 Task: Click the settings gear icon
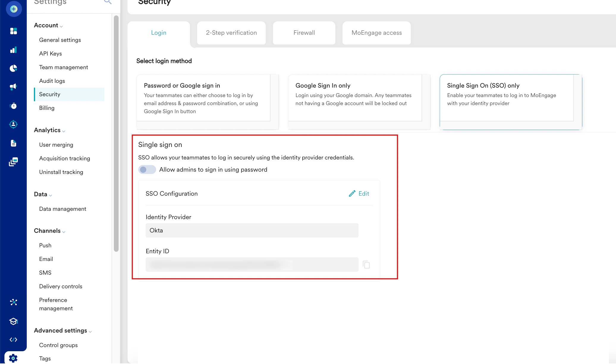(13, 358)
